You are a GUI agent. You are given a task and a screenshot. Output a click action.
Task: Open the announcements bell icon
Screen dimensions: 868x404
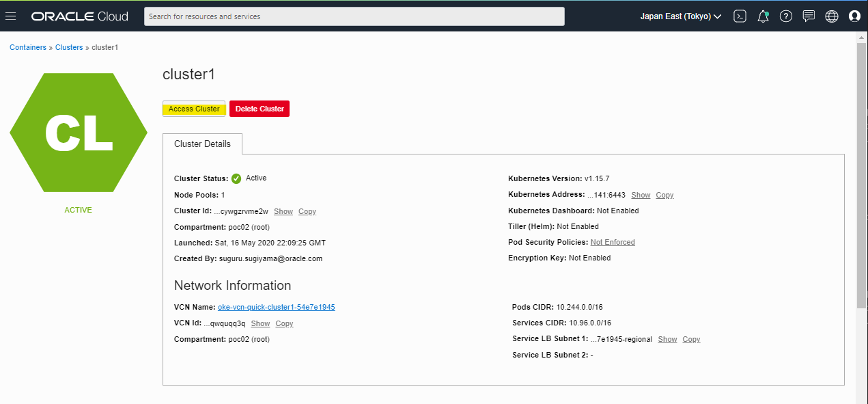pyautogui.click(x=764, y=16)
